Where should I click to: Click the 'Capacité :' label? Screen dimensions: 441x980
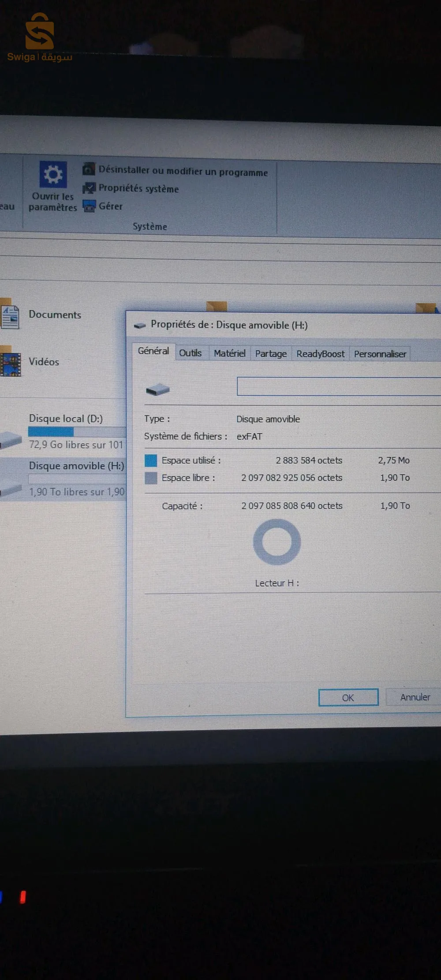click(182, 506)
